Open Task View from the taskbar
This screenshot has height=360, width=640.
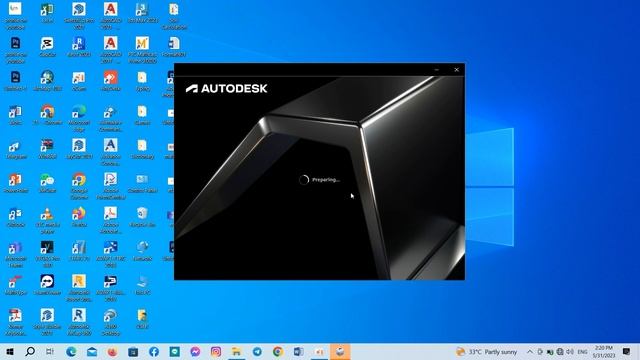50,351
